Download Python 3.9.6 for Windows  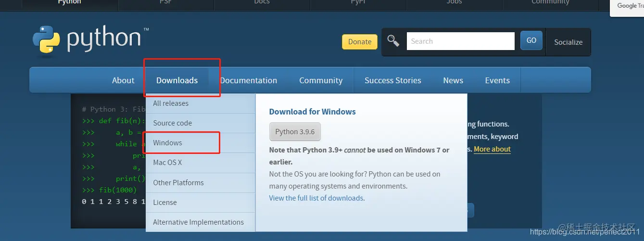coord(295,132)
